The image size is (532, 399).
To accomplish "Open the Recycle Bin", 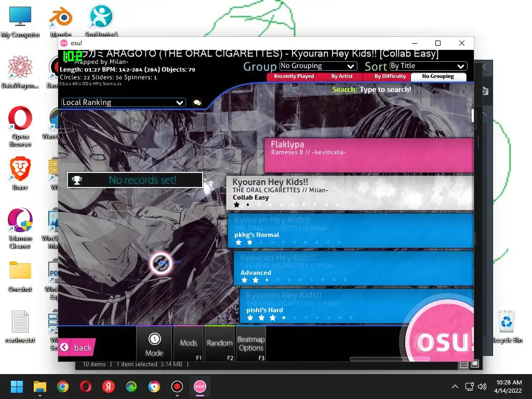I will (507, 326).
